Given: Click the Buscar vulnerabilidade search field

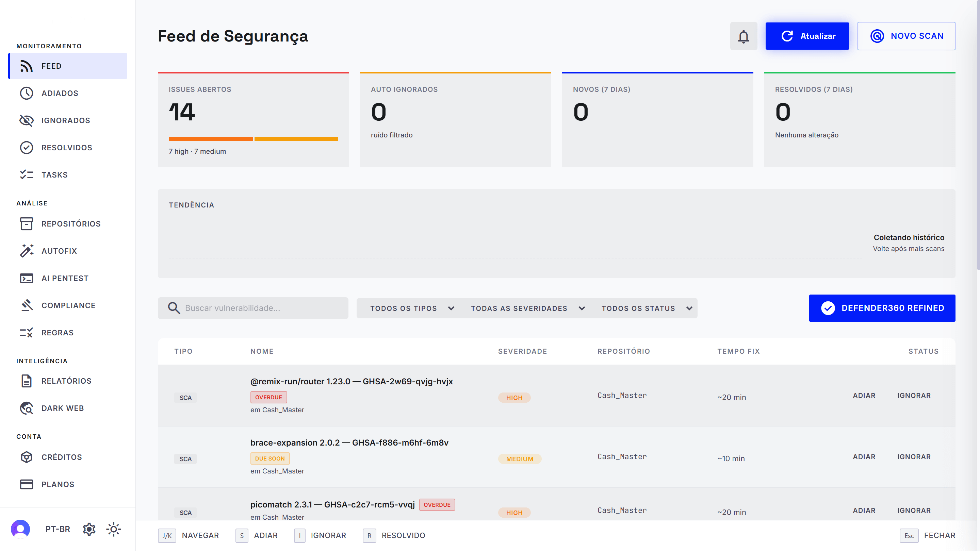Looking at the screenshot, I should click(253, 308).
